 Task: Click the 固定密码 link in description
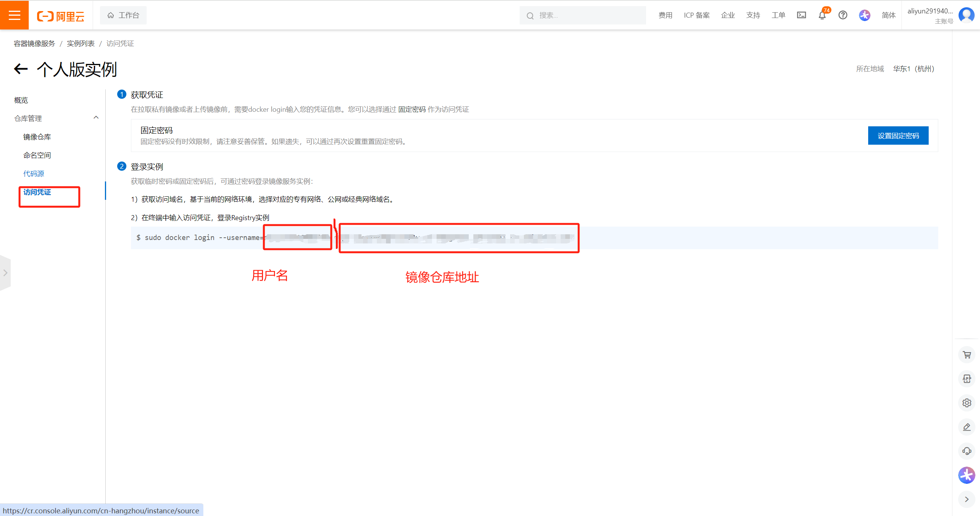[412, 109]
